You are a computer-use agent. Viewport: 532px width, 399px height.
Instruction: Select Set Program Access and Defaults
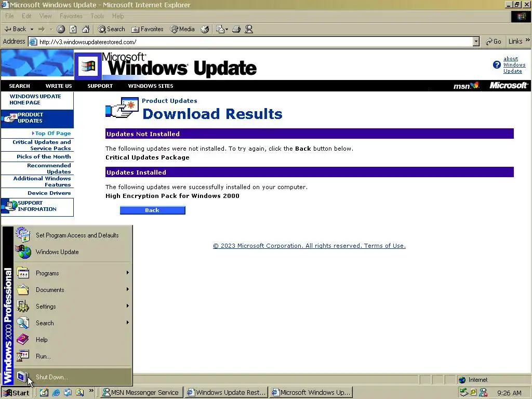coord(73,235)
